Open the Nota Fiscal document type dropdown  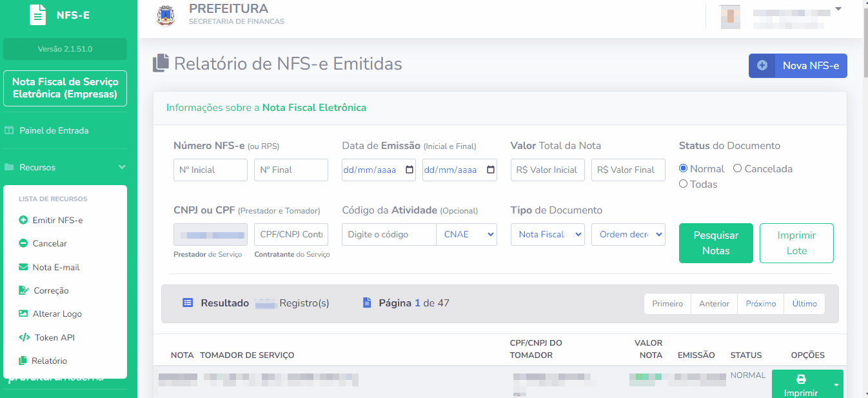(547, 234)
